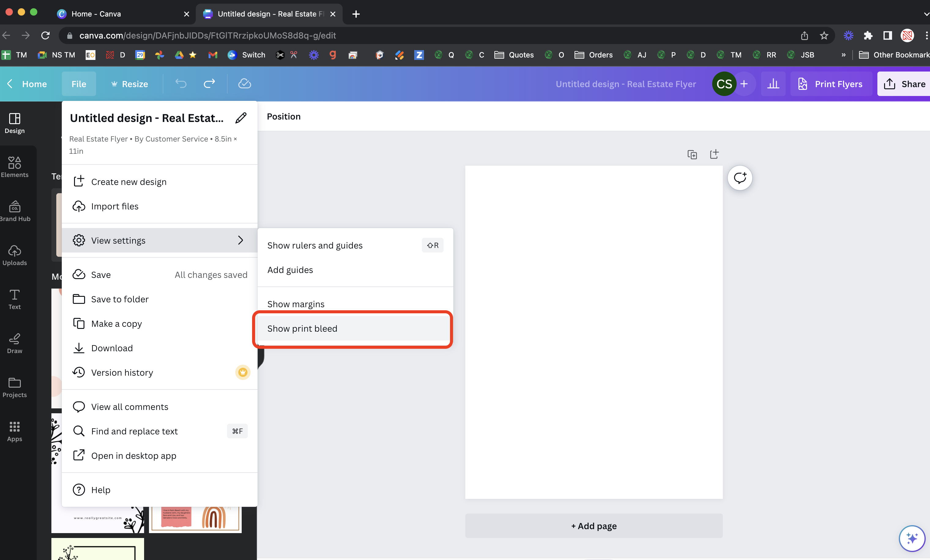This screenshot has height=560, width=930.
Task: Toggle Show rulers and guides
Action: coord(355,245)
